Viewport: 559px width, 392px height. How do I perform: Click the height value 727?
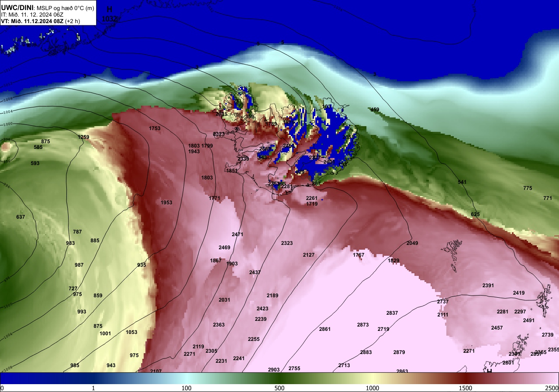point(73,289)
